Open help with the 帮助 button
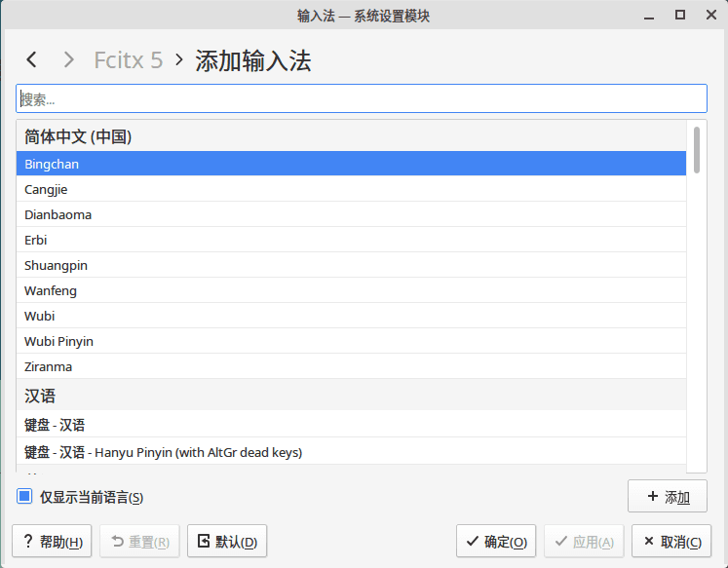Image resolution: width=728 pixels, height=568 pixels. 52,542
